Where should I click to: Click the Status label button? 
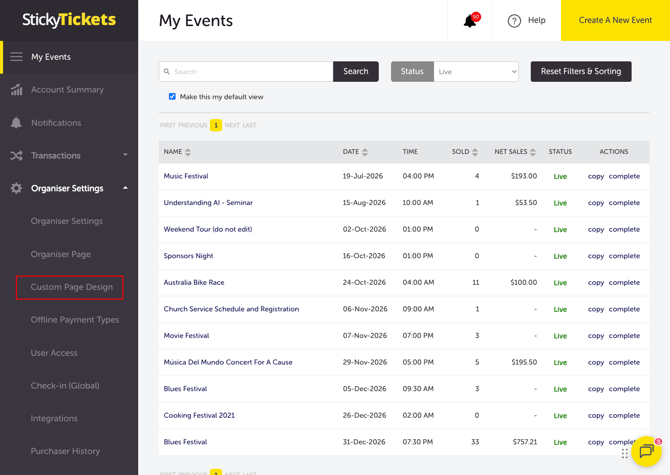tap(412, 71)
